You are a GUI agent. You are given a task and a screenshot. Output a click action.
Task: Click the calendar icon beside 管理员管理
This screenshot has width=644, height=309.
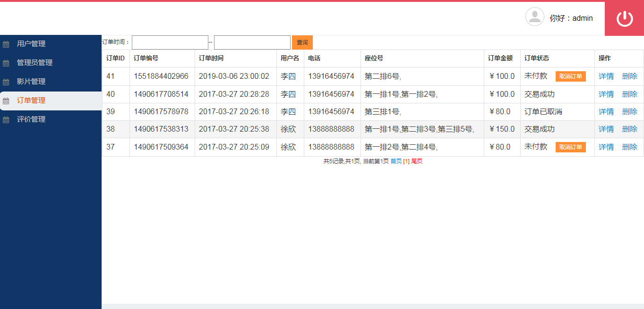tap(6, 62)
